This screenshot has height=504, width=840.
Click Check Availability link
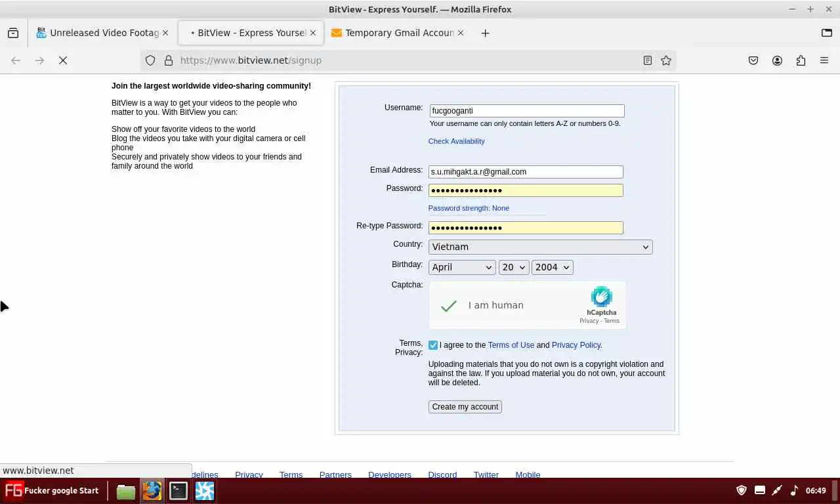[x=457, y=141]
